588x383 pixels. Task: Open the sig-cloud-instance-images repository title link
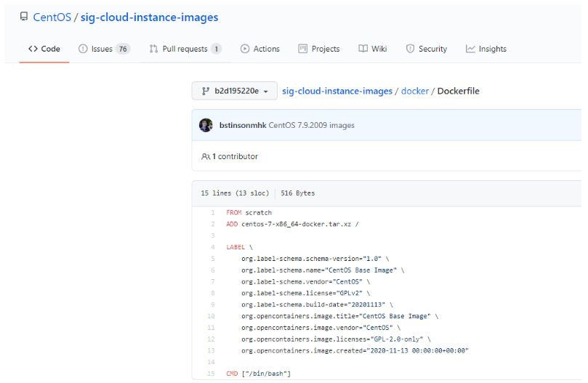(x=149, y=17)
